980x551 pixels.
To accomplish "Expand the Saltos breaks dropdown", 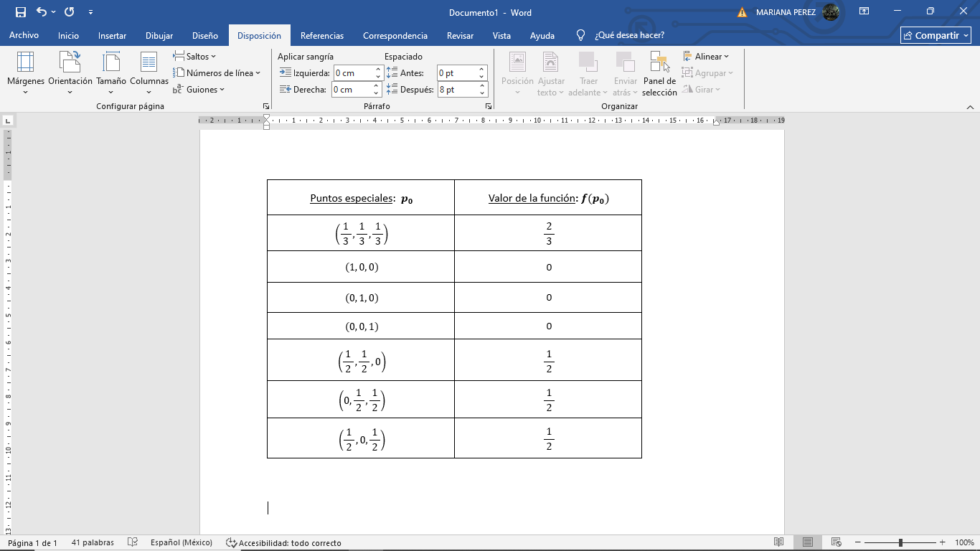I will pos(194,57).
